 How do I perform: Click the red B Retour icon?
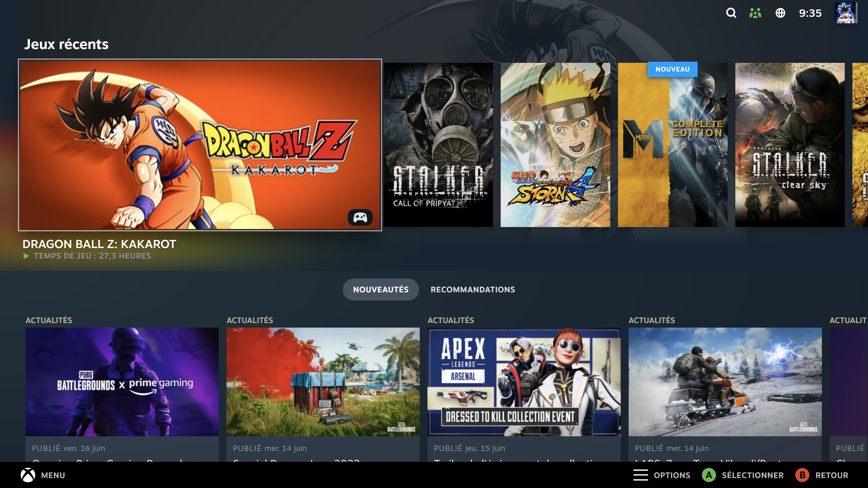(802, 475)
